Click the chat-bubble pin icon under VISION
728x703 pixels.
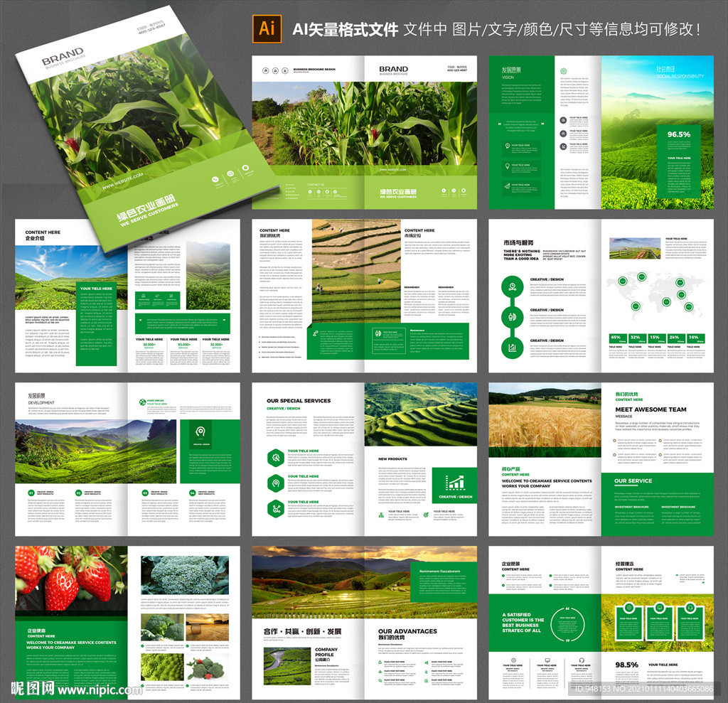[x=508, y=146]
